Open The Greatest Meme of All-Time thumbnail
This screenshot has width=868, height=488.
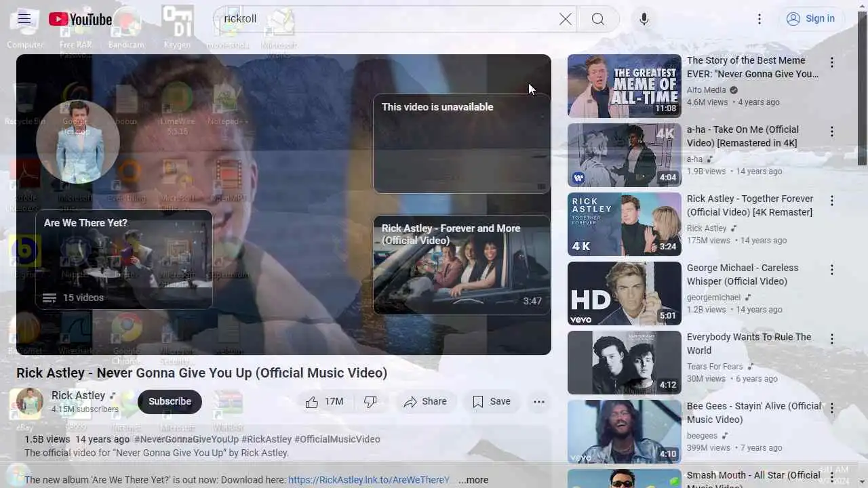pos(625,86)
